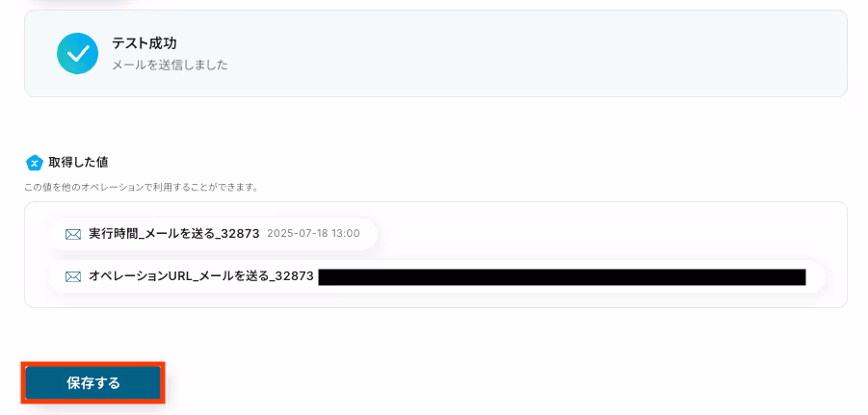
Task: Click the pentagon icon beside 取得した値
Action: pos(35,163)
